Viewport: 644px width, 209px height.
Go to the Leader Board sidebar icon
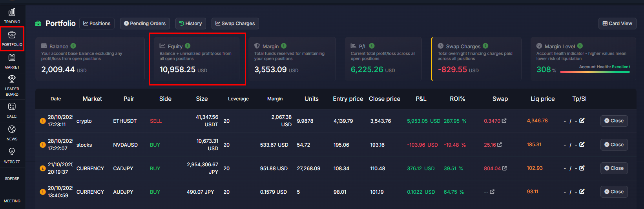(12, 85)
